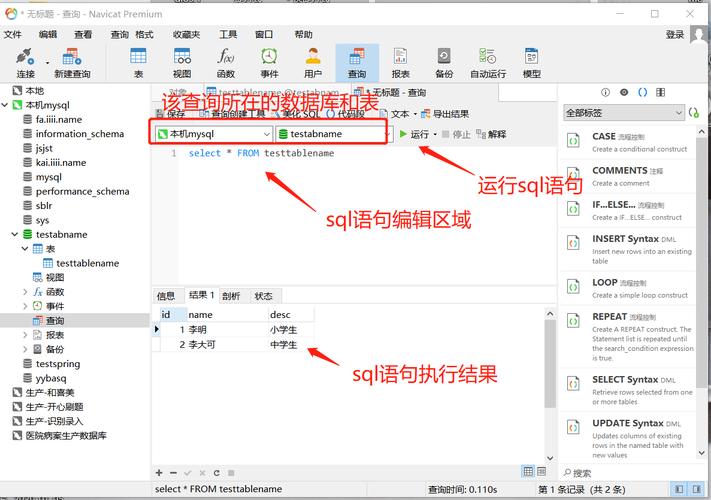Collapse the testabname database node
Screen dimensions: 711x500
coord(15,234)
